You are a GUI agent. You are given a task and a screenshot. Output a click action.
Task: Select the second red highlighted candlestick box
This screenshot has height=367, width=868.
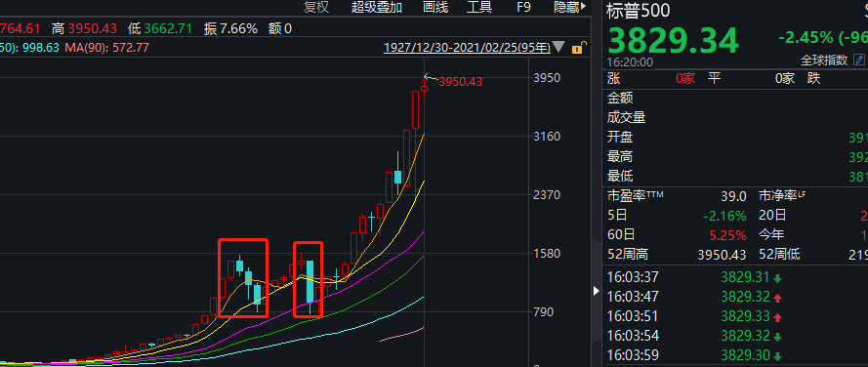308,279
